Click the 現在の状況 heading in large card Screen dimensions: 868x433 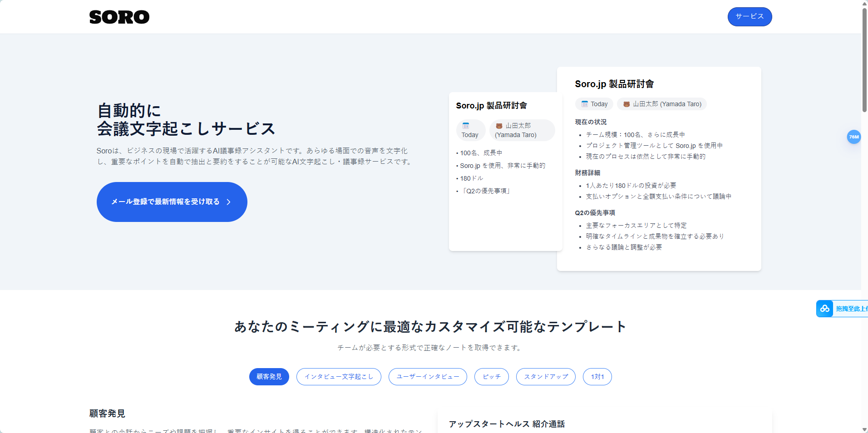(591, 122)
